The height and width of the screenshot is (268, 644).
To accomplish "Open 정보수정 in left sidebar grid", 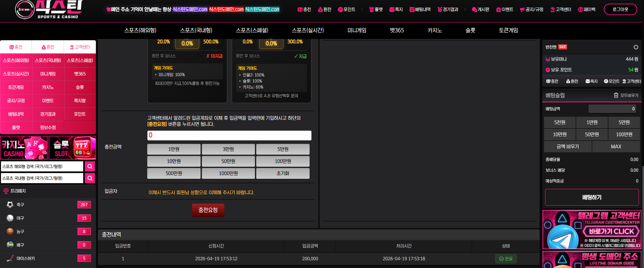I will 48,127.
